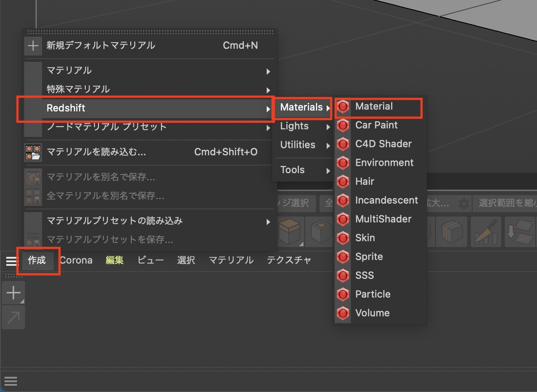Click the マテリアルを読み込む folder icon
Viewport: 537px width, 392px height.
pyautogui.click(x=33, y=152)
